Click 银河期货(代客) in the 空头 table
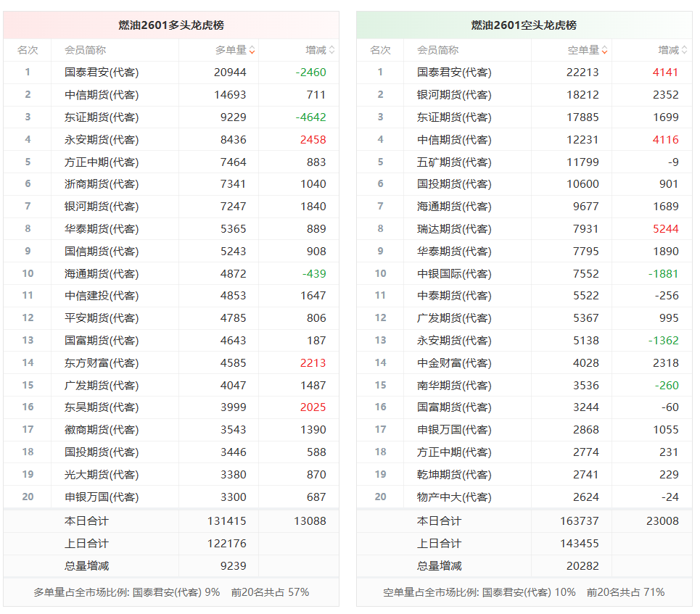The width and height of the screenshot is (700, 614). [x=454, y=95]
